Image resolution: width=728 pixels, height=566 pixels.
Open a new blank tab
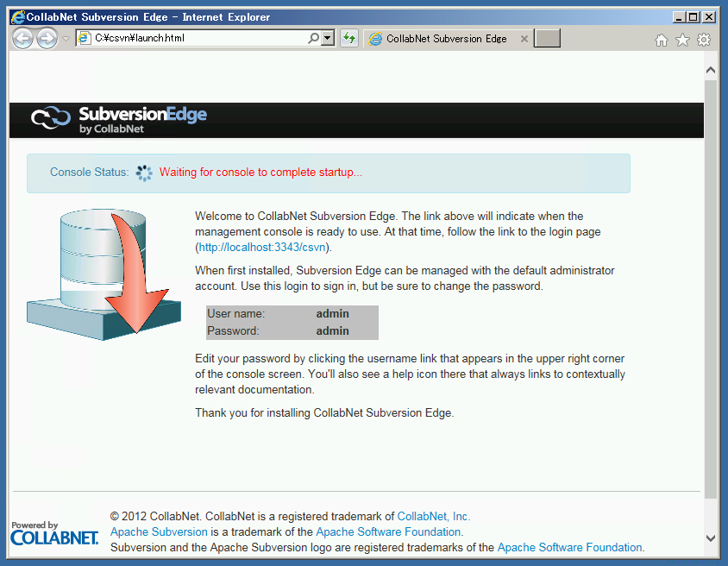[x=547, y=38]
